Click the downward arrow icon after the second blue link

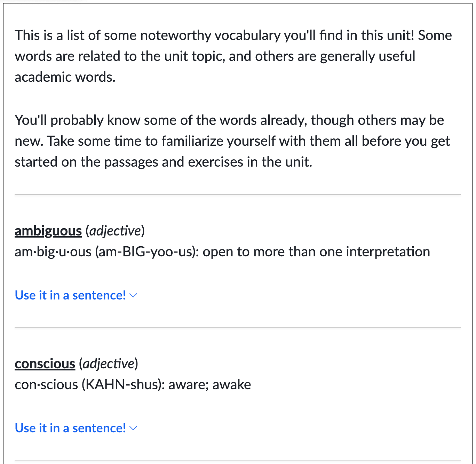(133, 429)
